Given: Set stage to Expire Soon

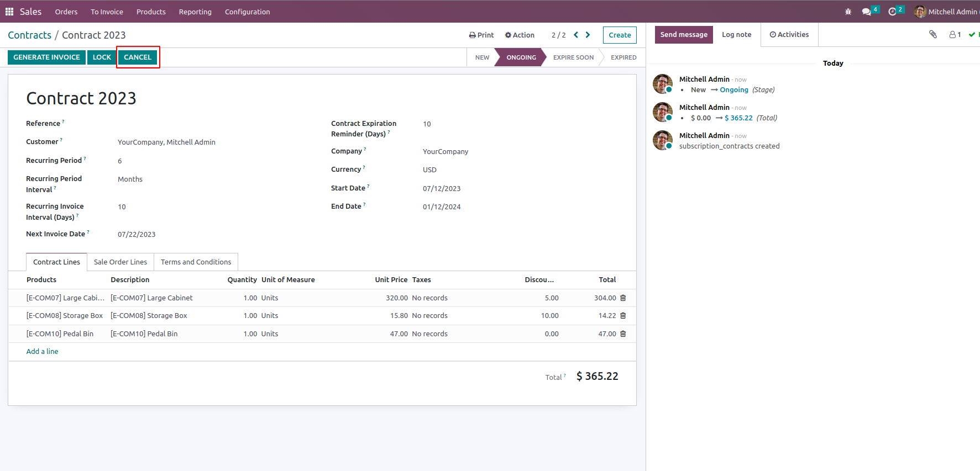Looking at the screenshot, I should [x=573, y=57].
